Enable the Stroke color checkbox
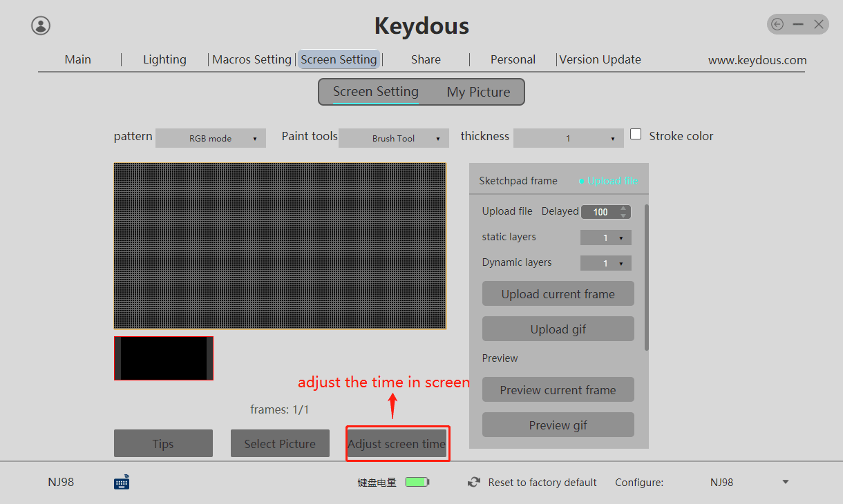Screen dimensions: 843x504 pyautogui.click(x=636, y=135)
